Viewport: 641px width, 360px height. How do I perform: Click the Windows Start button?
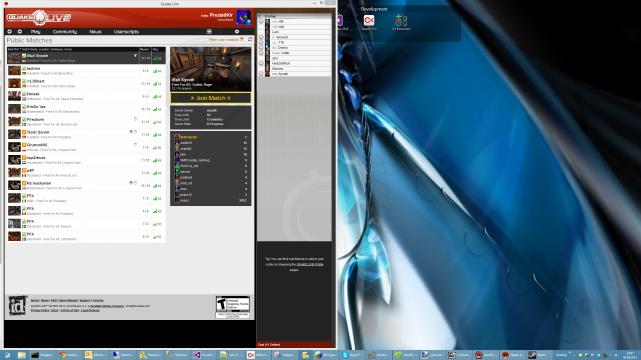click(8, 355)
